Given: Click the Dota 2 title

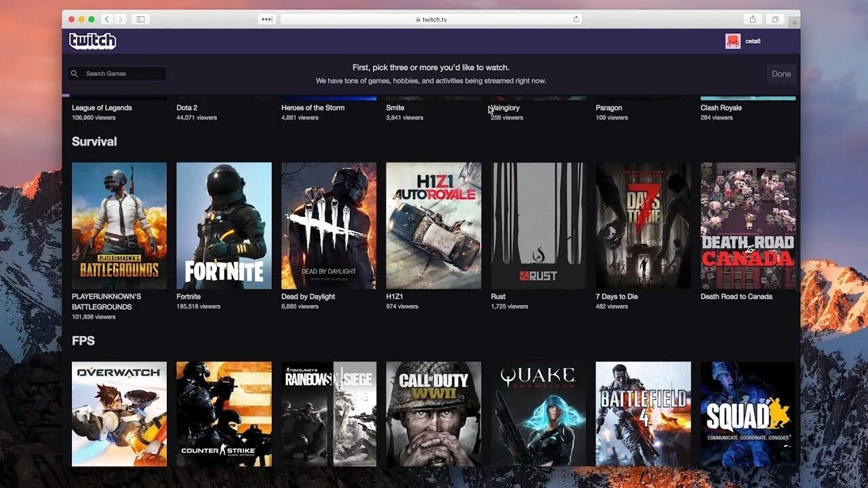Looking at the screenshot, I should [x=187, y=108].
